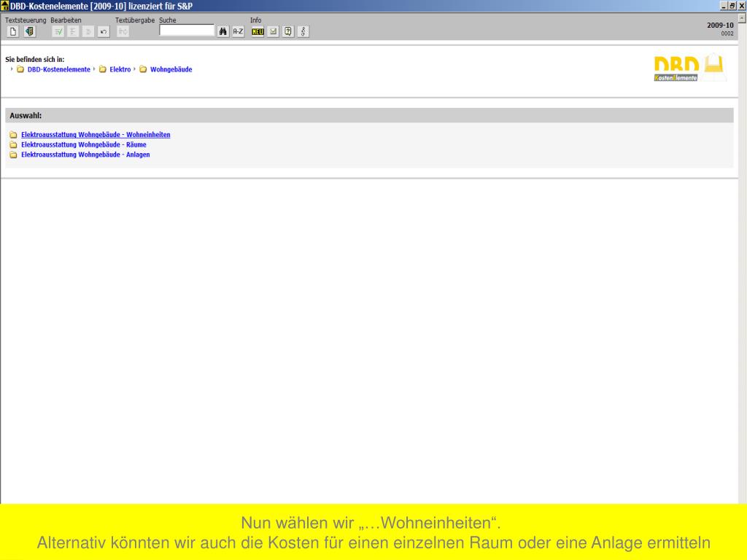This screenshot has width=747, height=560.
Task: Open the A-Z index button
Action: 238,31
